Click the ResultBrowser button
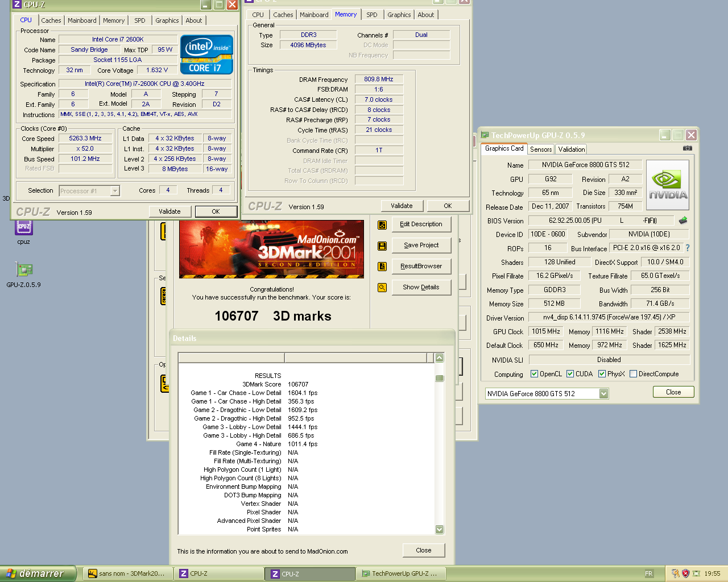The width and height of the screenshot is (728, 582). coord(421,266)
